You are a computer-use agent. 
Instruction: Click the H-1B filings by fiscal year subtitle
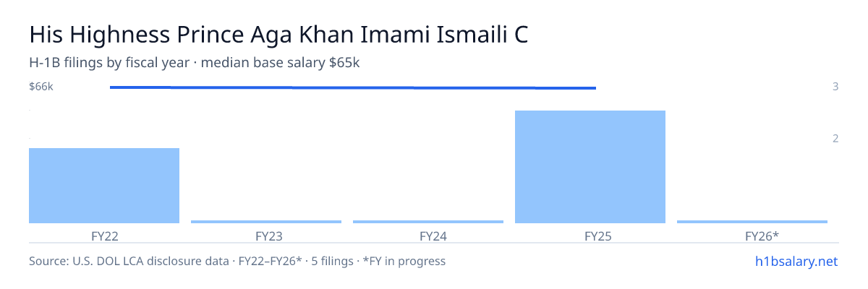click(x=109, y=63)
